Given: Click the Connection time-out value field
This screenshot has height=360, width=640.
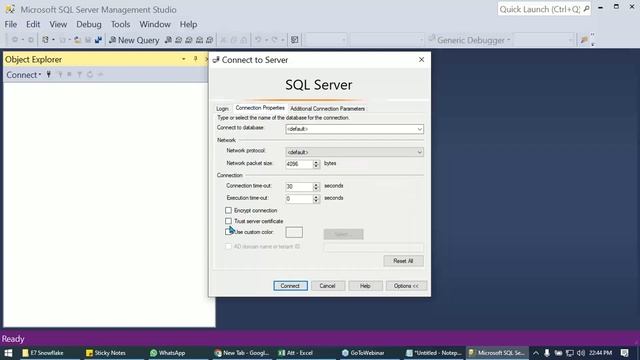Looking at the screenshot, I should click(299, 187).
